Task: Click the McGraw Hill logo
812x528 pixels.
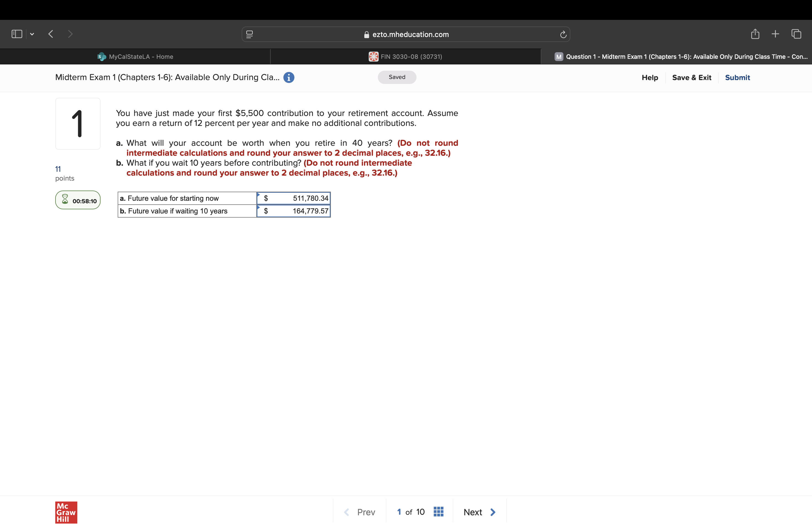Action: pos(66,512)
